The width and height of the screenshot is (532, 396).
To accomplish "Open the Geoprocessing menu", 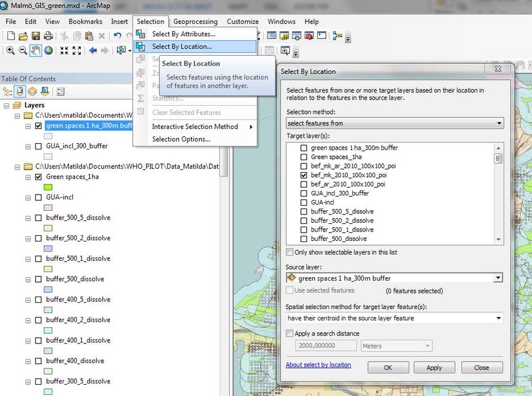I will tap(195, 21).
